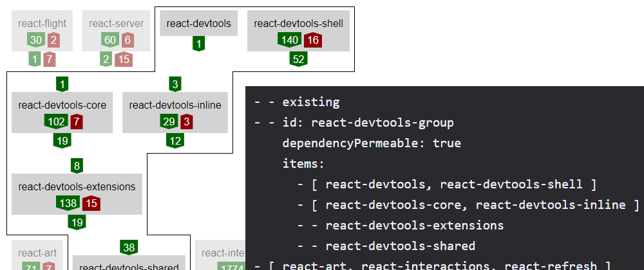Click green 12 badge below react-devtools-inline
Viewport: 644px width, 270px height.
[175, 141]
